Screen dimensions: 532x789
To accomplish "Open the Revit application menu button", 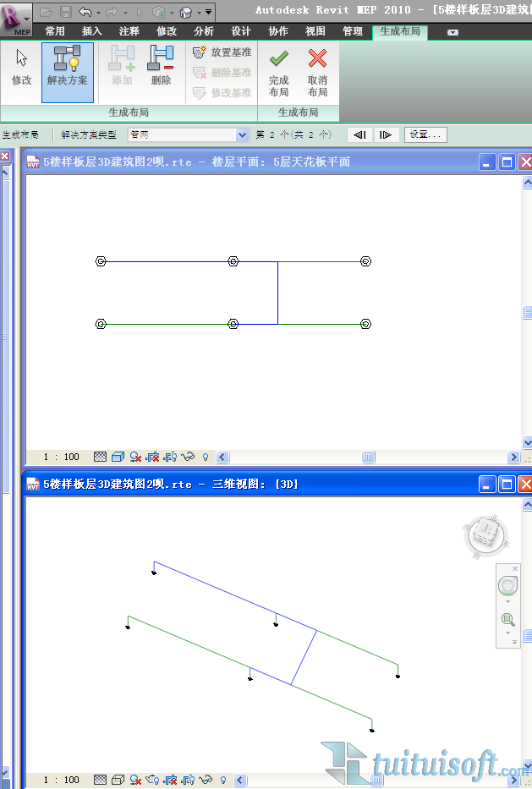I will [16, 16].
